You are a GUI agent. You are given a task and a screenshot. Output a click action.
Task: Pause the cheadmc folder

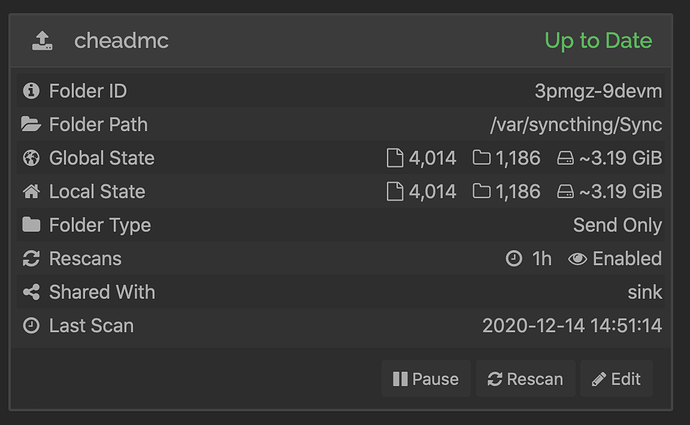[426, 379]
